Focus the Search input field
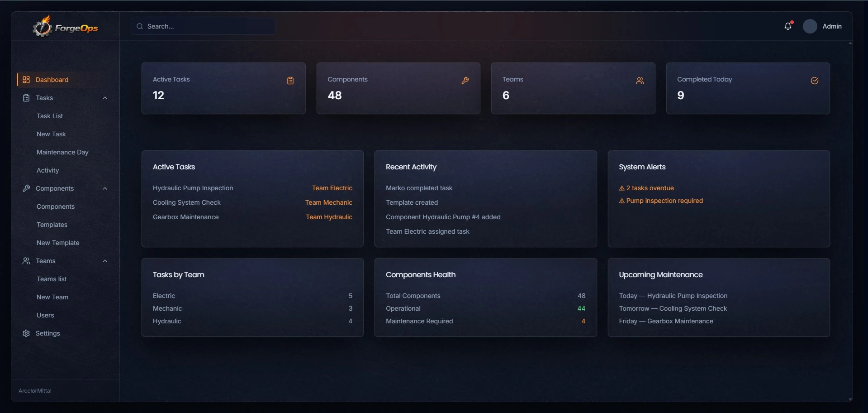 203,26
